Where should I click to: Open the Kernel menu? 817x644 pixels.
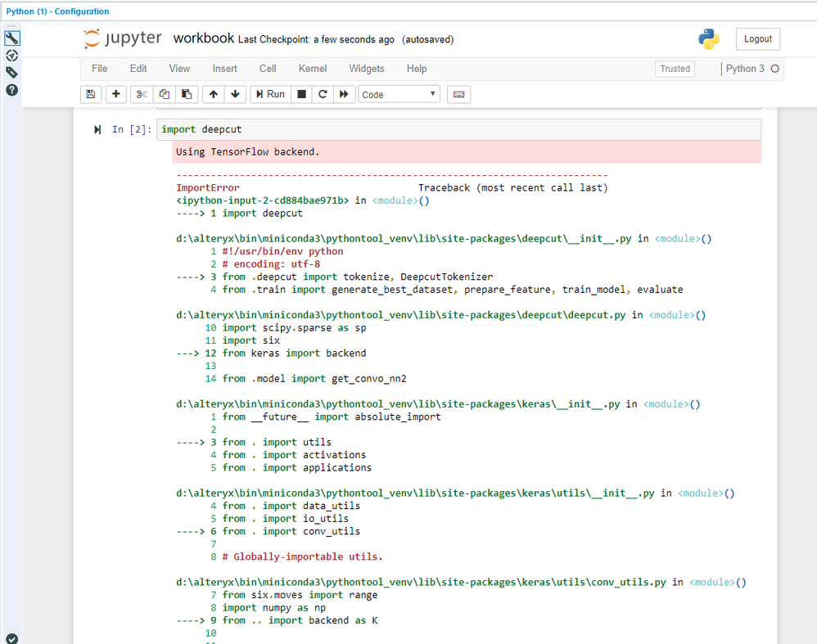312,69
